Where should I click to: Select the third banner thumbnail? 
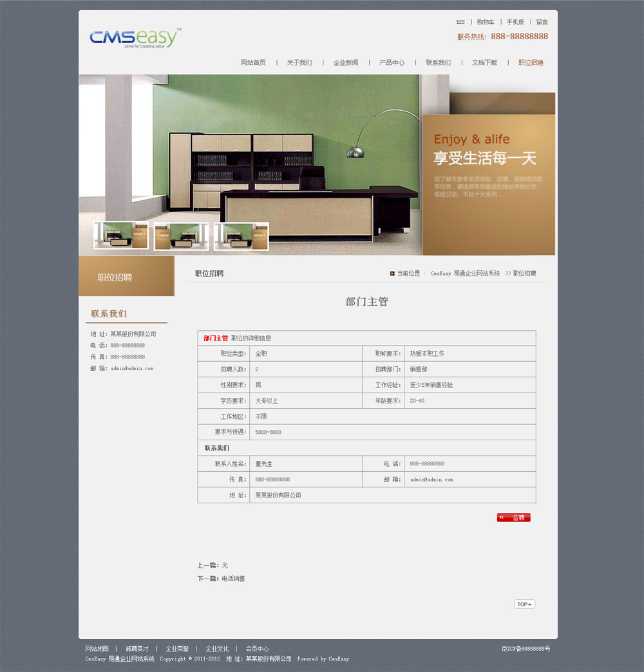click(x=241, y=236)
